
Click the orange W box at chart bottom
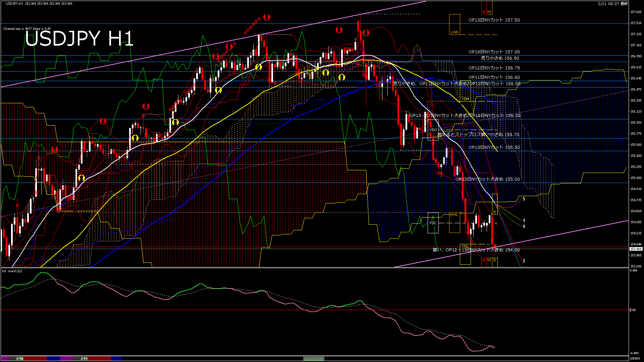click(x=489, y=260)
